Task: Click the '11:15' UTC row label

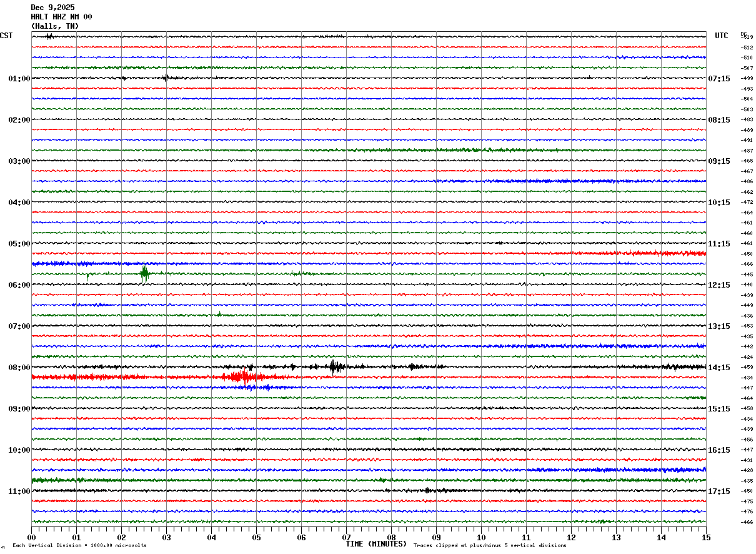Action: [x=719, y=243]
